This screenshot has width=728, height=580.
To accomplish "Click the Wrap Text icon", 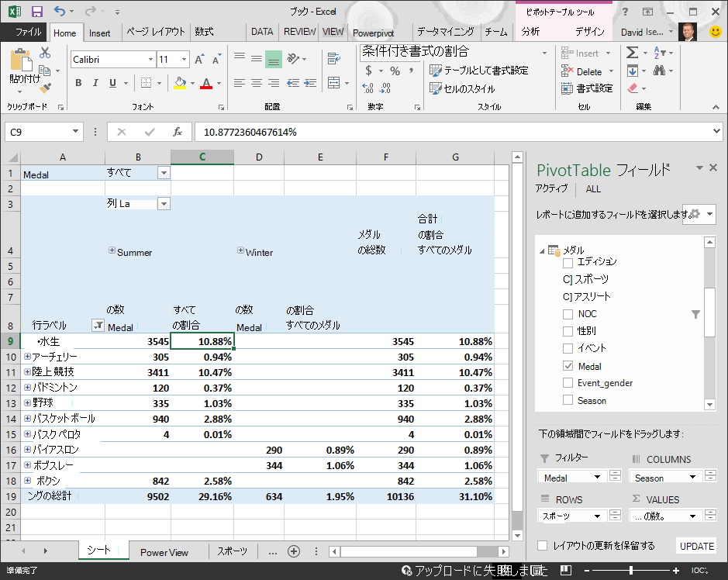I will click(333, 58).
